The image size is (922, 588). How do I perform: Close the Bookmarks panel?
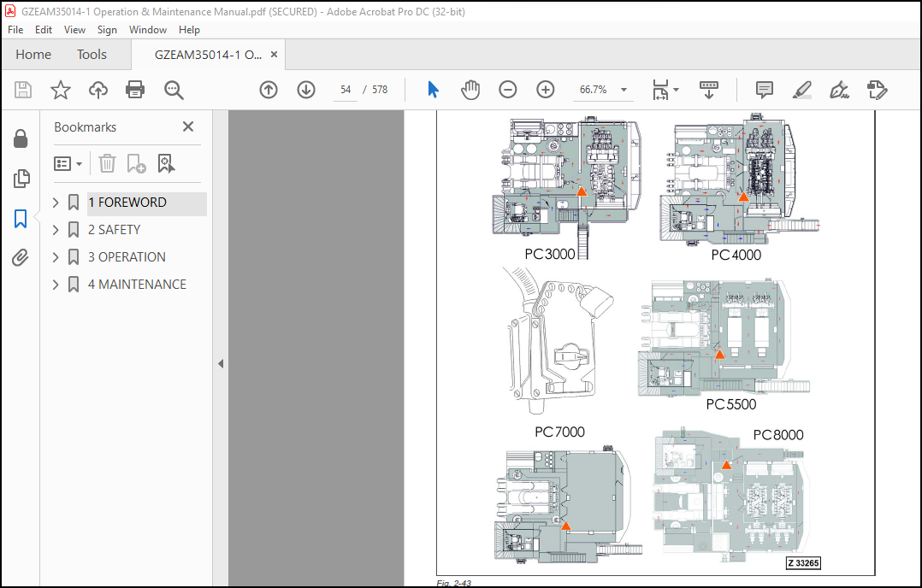coord(188,126)
